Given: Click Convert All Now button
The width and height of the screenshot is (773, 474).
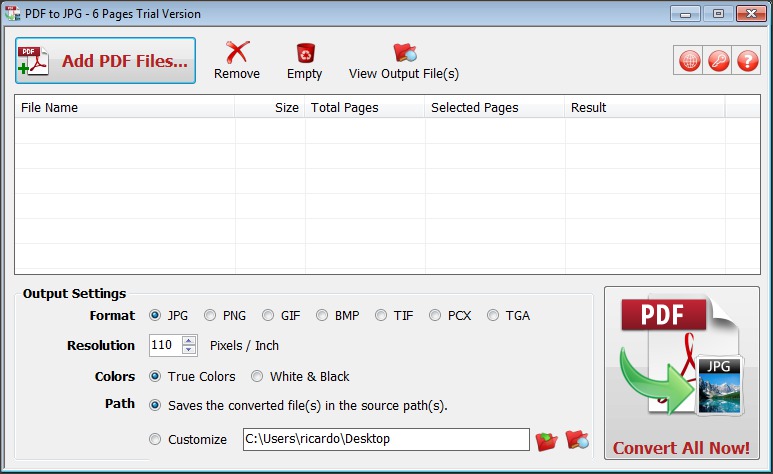Looking at the screenshot, I should 682,373.
